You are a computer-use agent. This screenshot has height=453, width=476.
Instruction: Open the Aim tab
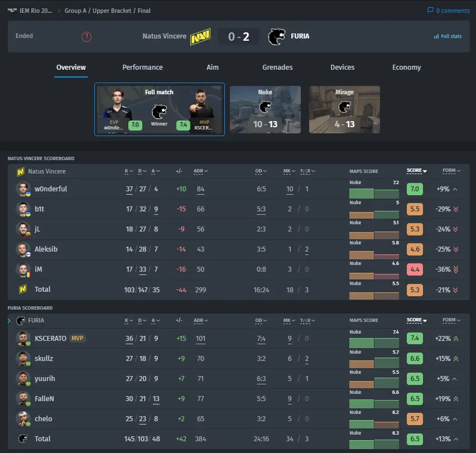coord(213,68)
